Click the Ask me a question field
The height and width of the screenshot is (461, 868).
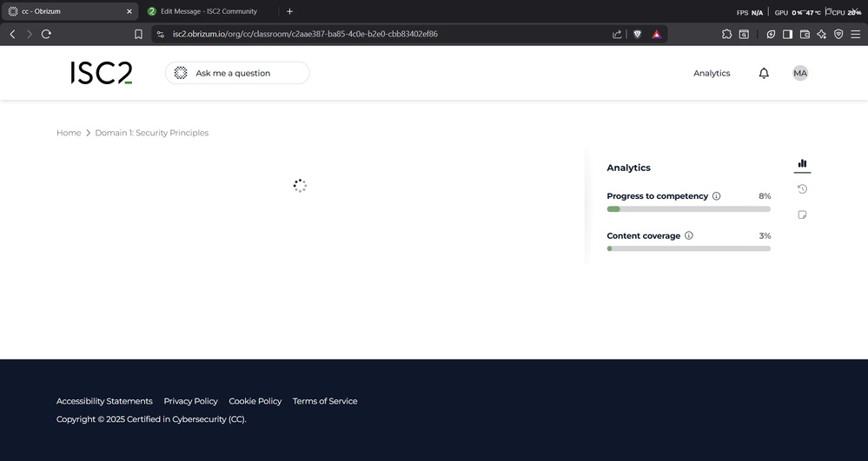pos(237,73)
